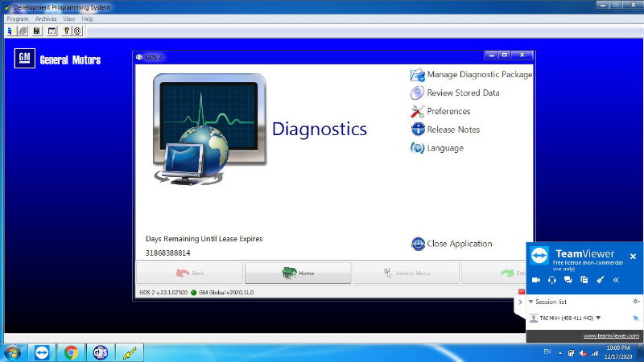This screenshot has height=362, width=644.
Task: Click the TAI MHH user avatar
Action: pos(534,318)
